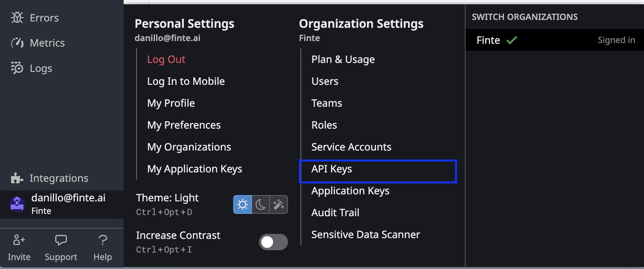Screen dimensions: 644x269
Task: Open Roles settings
Action: pos(324,125)
